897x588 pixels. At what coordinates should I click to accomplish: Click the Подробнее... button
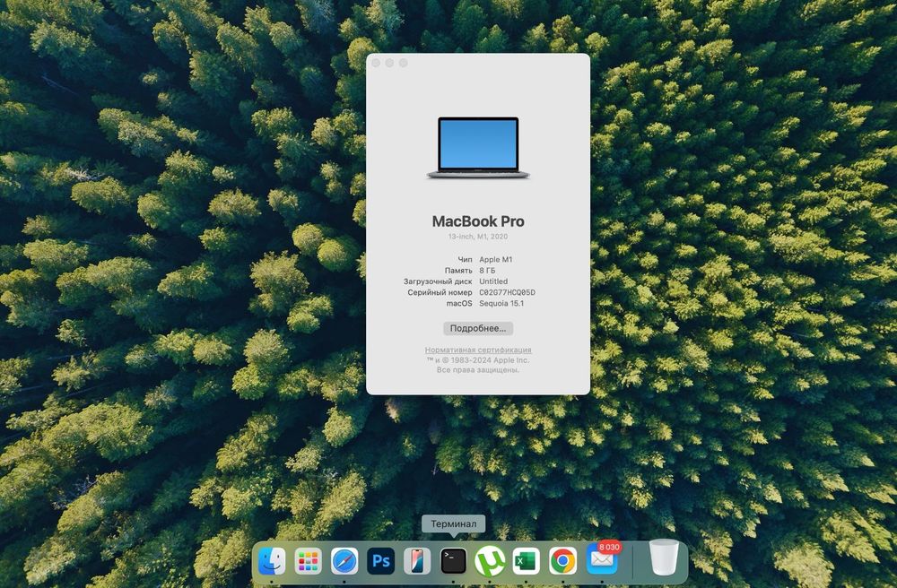tap(478, 328)
